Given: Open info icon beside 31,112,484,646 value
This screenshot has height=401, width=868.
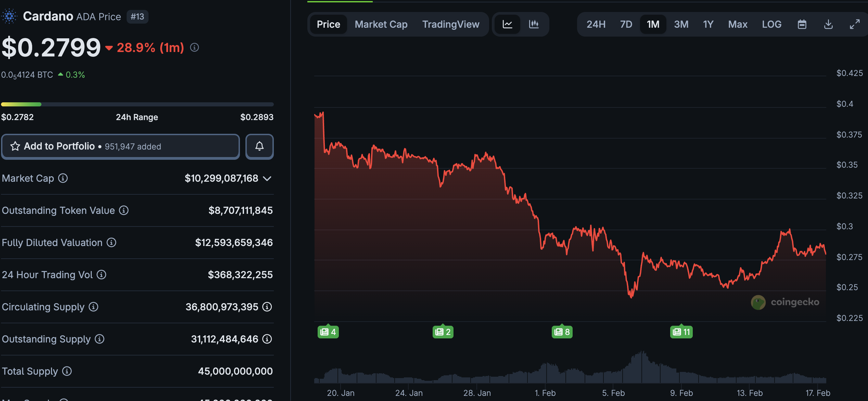Looking at the screenshot, I should pyautogui.click(x=267, y=339).
